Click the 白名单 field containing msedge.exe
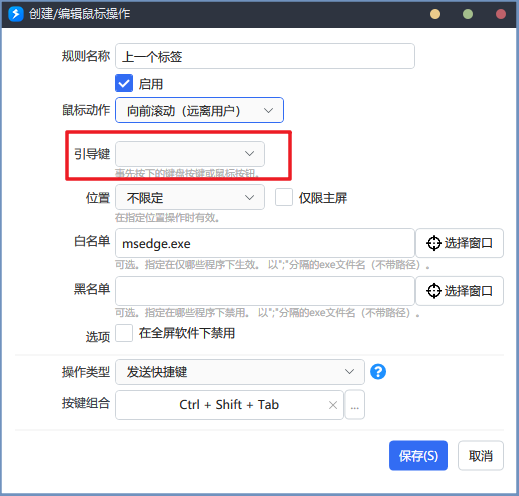The image size is (519, 496). pos(265,243)
